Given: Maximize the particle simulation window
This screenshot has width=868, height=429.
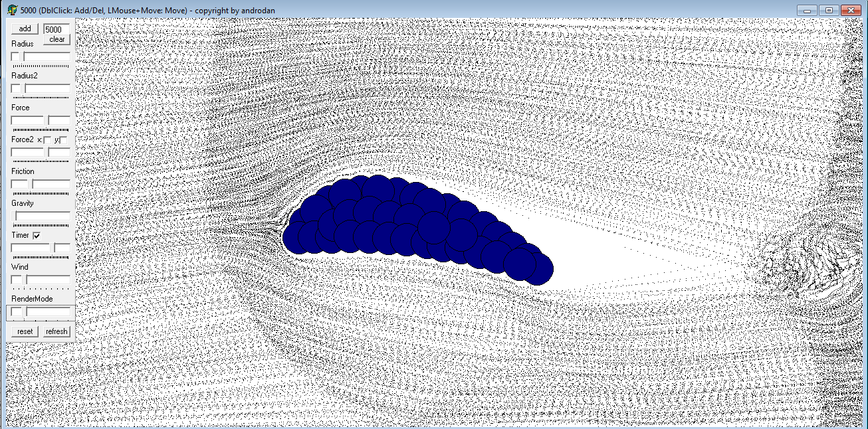Looking at the screenshot, I should pos(829,10).
